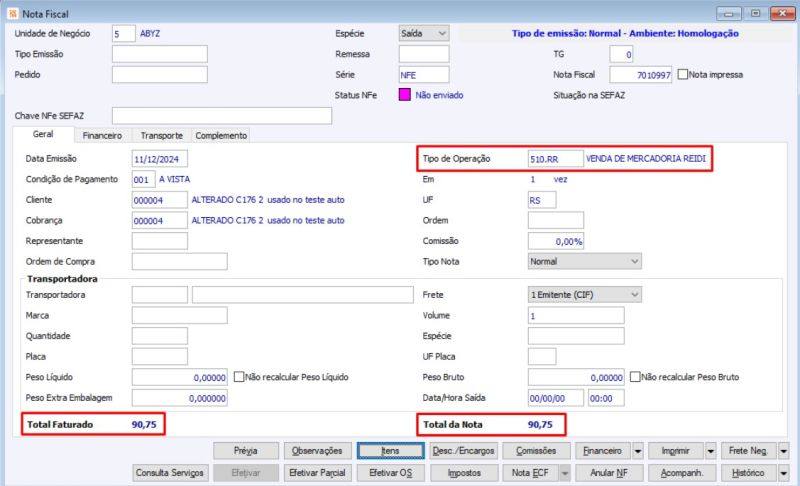Expand the arrow next to Nota ECF button
Image resolution: width=800 pixels, height=486 pixels.
click(565, 473)
